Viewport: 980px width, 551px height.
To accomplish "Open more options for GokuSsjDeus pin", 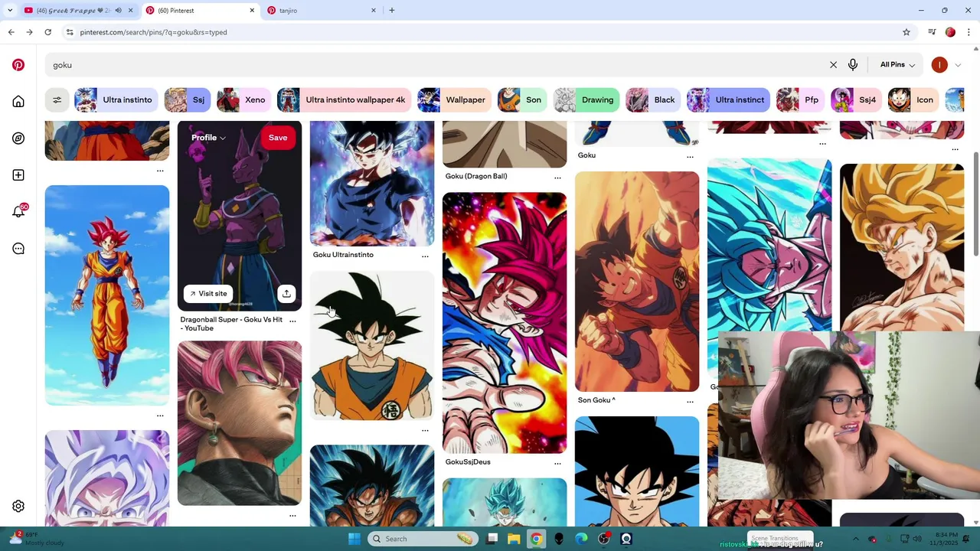I will point(557,463).
